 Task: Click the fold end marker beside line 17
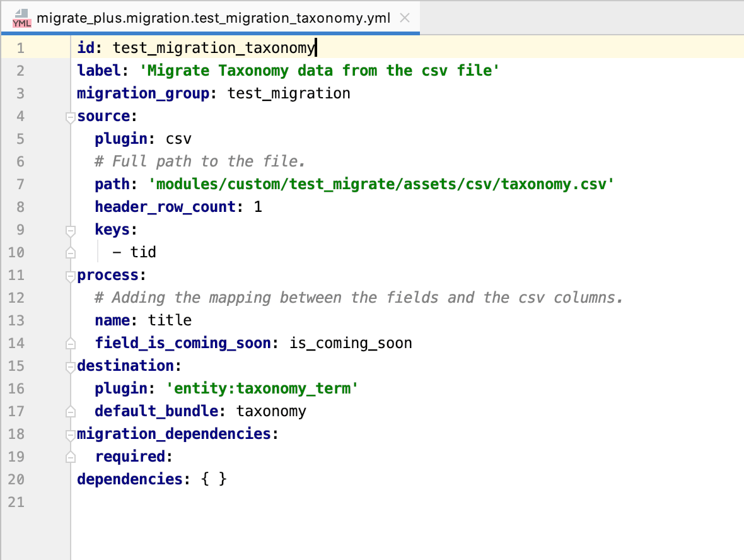[70, 411]
